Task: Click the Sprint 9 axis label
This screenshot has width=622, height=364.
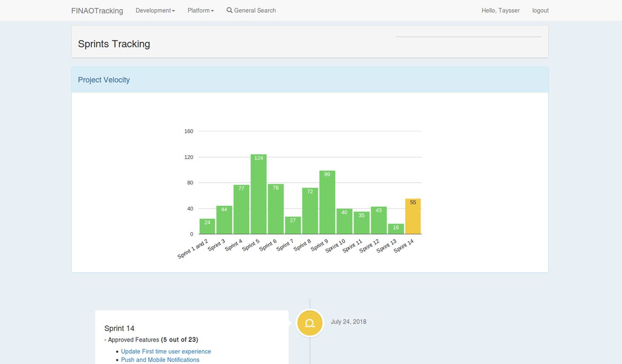Action: click(x=320, y=245)
